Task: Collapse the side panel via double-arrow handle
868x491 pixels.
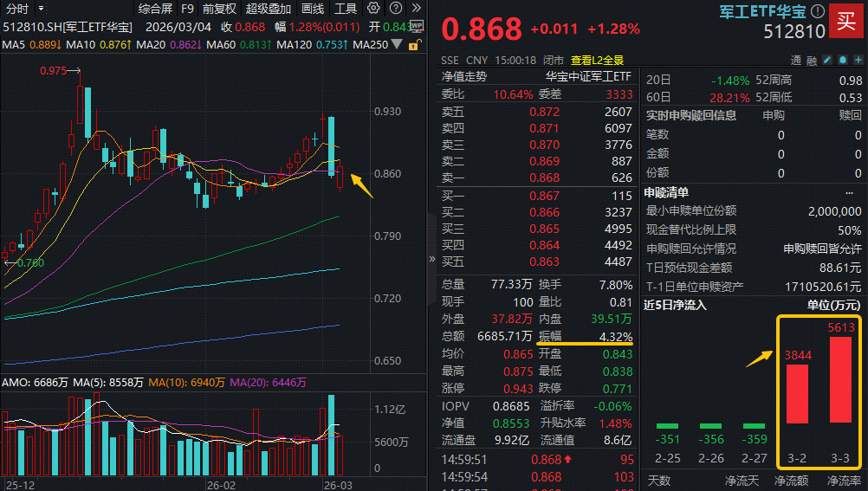Action: point(431,258)
